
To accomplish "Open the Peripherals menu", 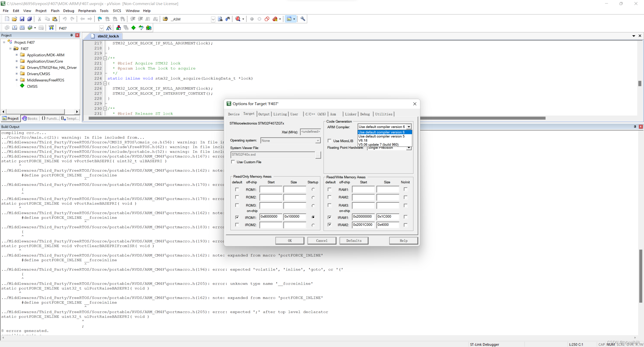I will point(87,11).
